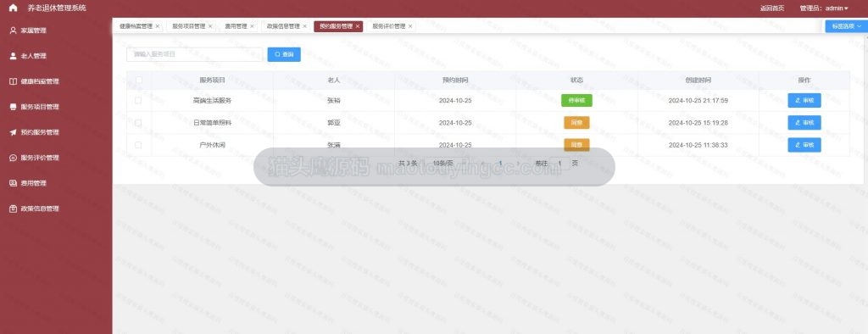Switch to the 健康档案管理 tab

point(136,26)
